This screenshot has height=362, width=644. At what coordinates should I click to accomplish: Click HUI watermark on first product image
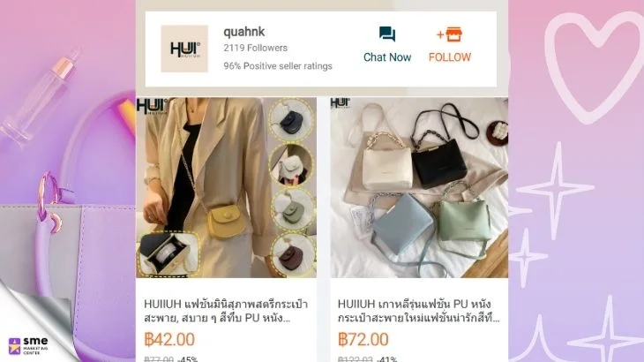(153, 106)
